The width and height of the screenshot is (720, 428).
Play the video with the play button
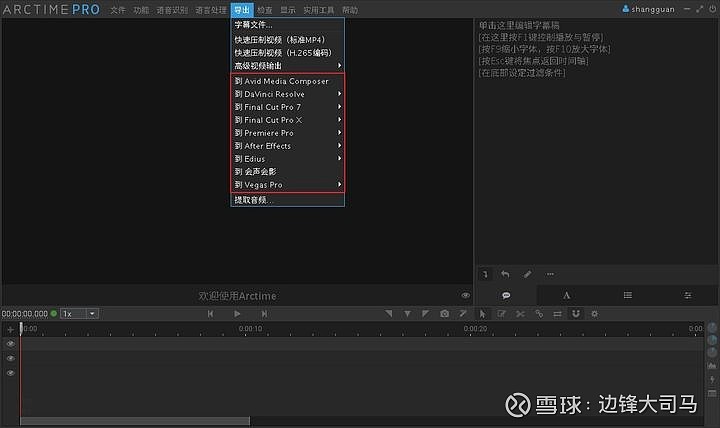[x=237, y=314]
